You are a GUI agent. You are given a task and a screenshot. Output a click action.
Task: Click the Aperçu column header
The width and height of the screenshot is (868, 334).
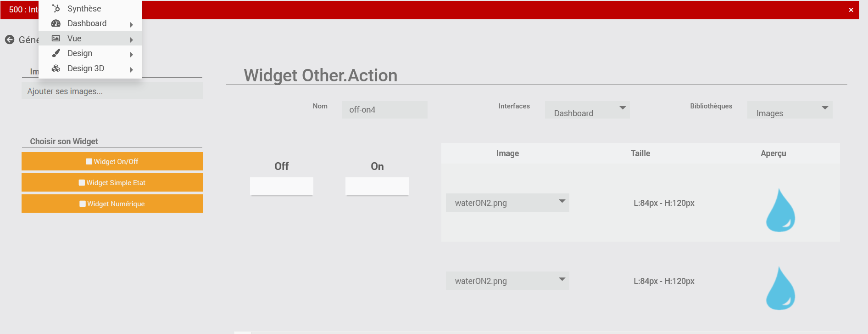[773, 153]
